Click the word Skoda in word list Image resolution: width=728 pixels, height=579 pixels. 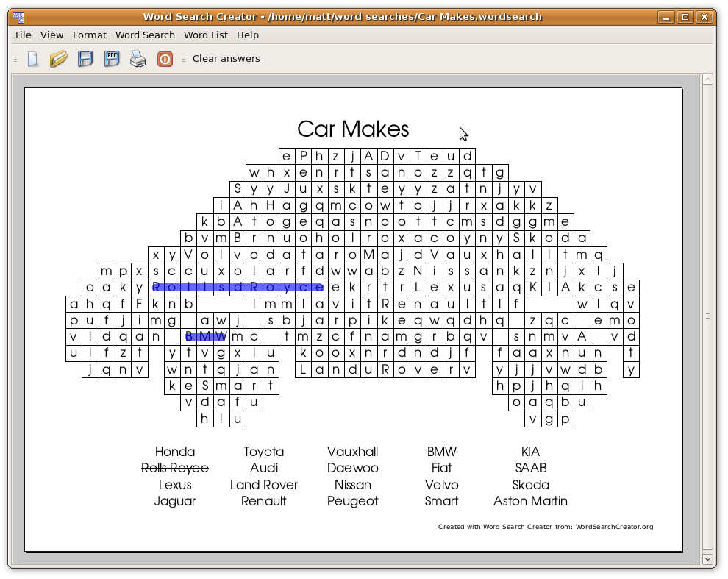click(x=531, y=485)
